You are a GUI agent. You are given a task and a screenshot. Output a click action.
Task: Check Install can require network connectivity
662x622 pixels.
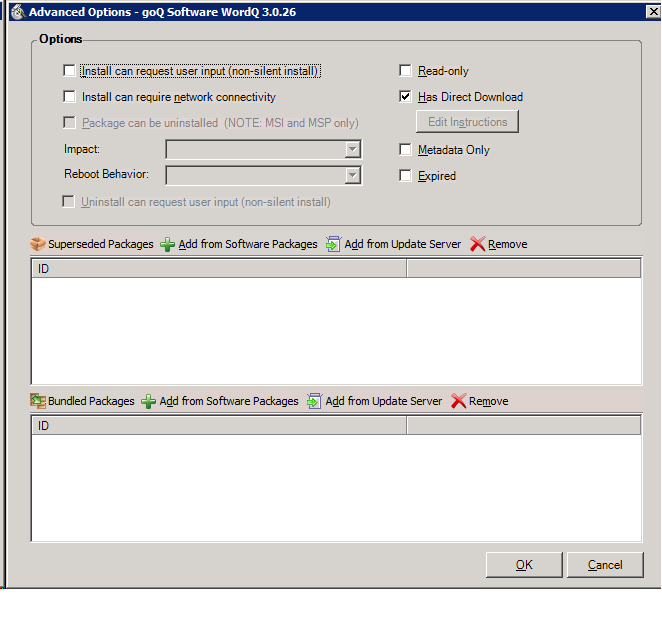(69, 97)
